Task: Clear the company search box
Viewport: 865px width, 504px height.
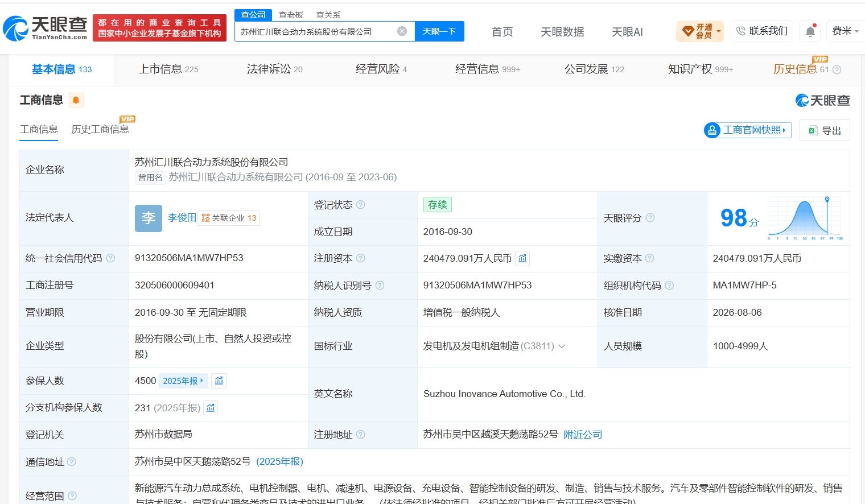Action: click(x=402, y=31)
